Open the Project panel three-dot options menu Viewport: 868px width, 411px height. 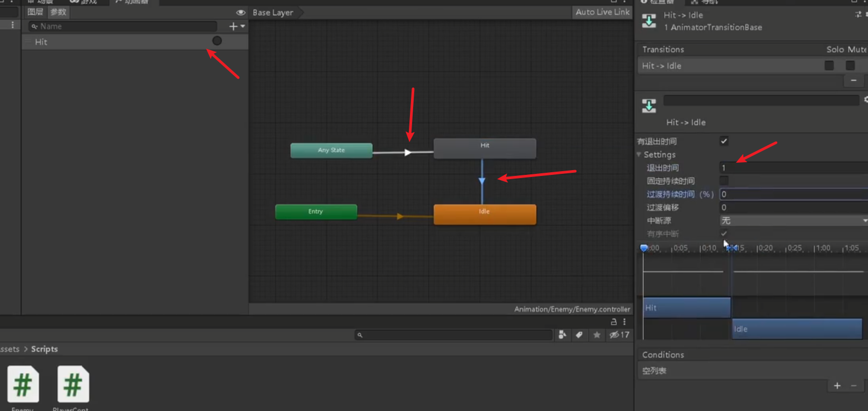click(624, 321)
